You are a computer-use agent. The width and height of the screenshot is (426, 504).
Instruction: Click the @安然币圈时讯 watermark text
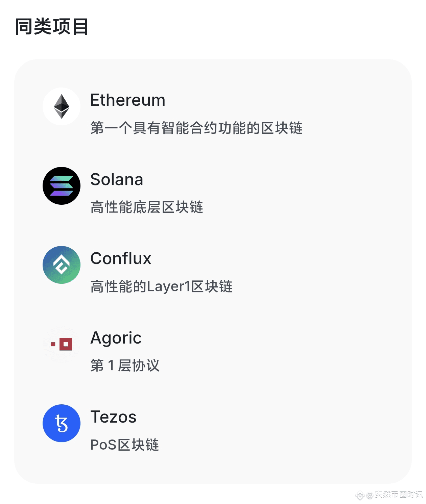(395, 495)
